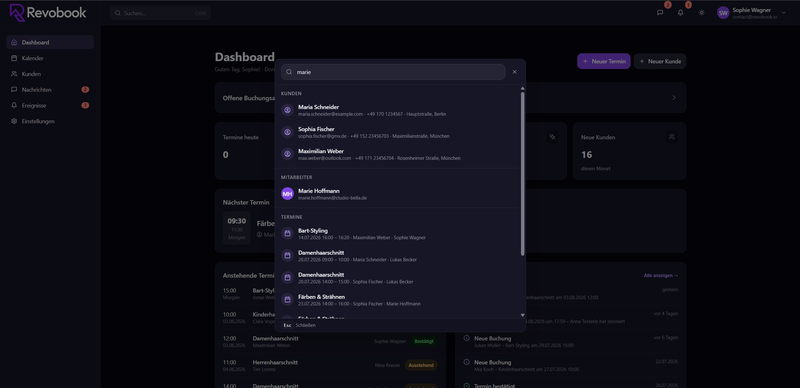The image size is (800, 388).
Task: Click the Neuer Kunde button
Action: coord(660,61)
